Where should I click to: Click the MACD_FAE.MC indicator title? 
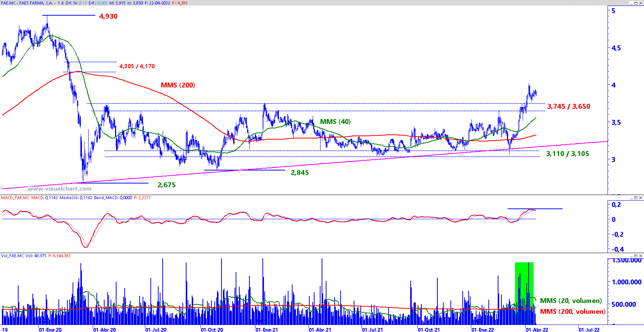point(15,198)
